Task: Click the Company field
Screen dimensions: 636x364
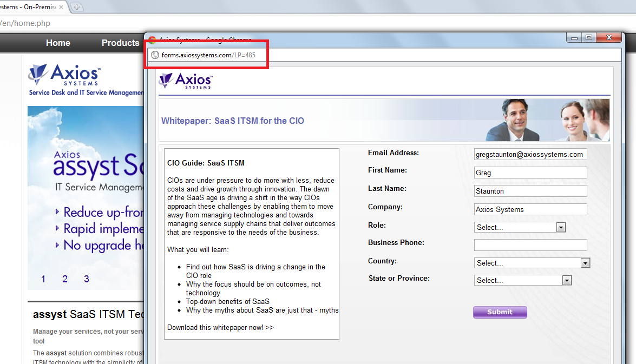Action: (530, 209)
